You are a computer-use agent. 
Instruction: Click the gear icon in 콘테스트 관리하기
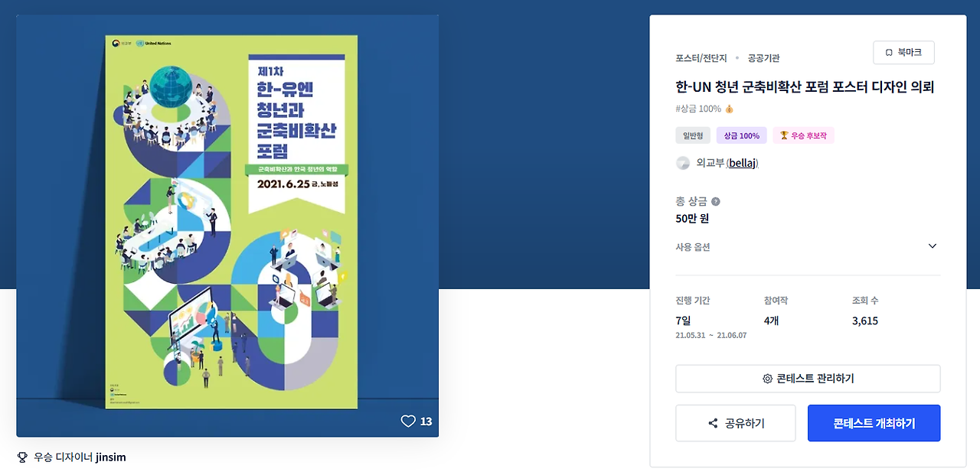coord(768,379)
